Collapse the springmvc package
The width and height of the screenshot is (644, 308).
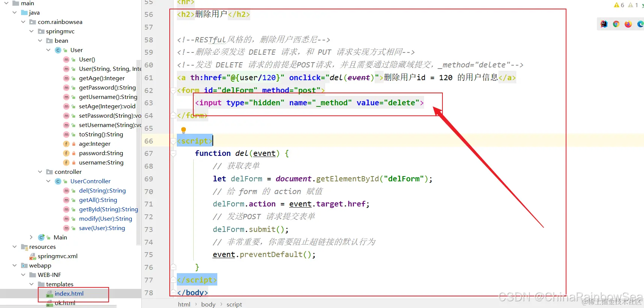[x=31, y=31]
